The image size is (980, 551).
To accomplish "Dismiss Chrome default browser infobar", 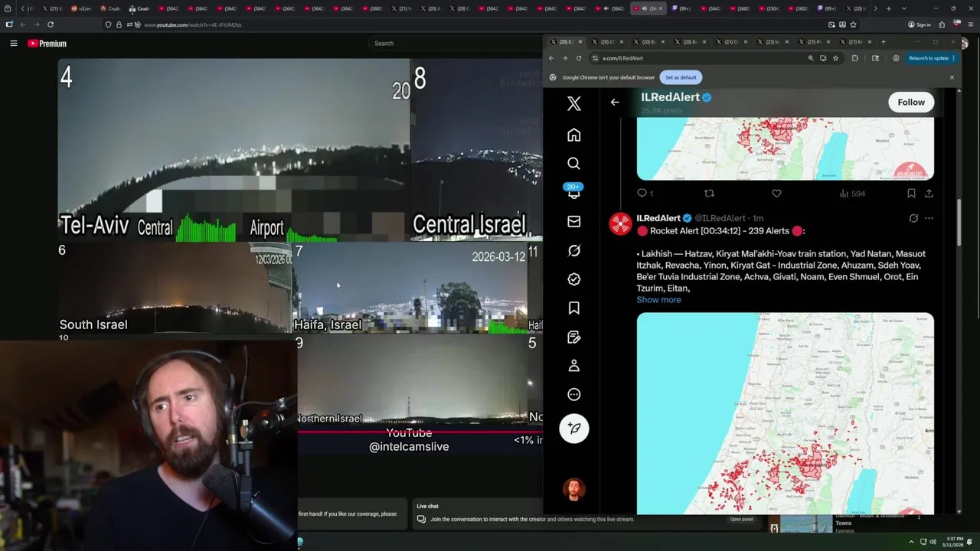I will coord(952,77).
